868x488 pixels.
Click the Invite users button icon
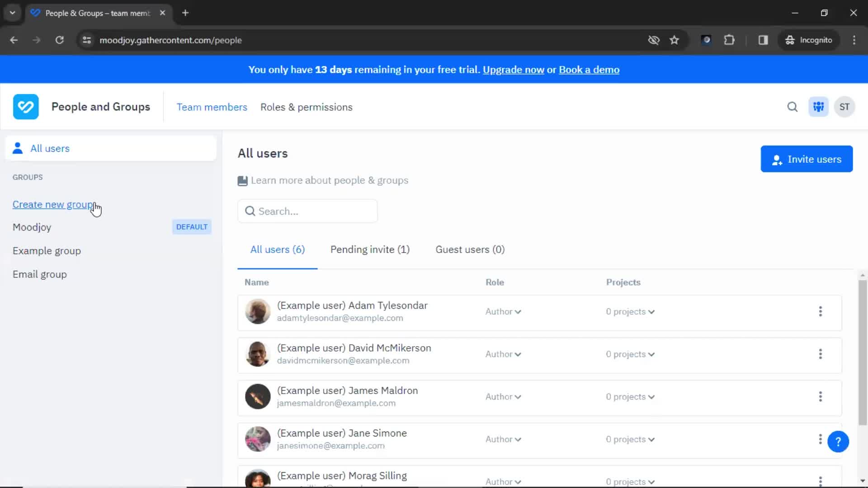[776, 159]
